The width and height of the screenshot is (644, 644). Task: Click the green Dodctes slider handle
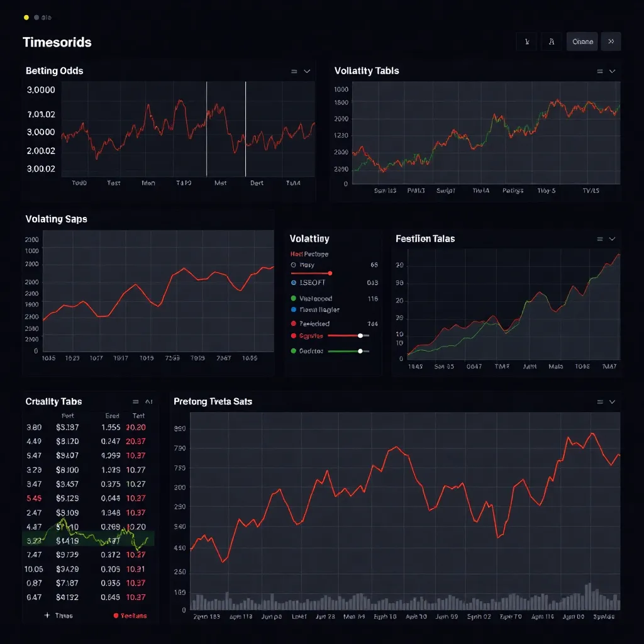[x=360, y=351]
